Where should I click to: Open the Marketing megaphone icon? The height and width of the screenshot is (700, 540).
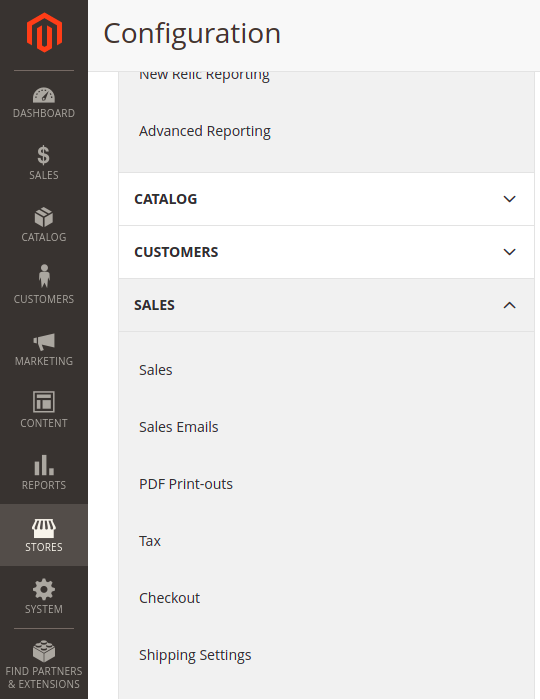point(44,342)
